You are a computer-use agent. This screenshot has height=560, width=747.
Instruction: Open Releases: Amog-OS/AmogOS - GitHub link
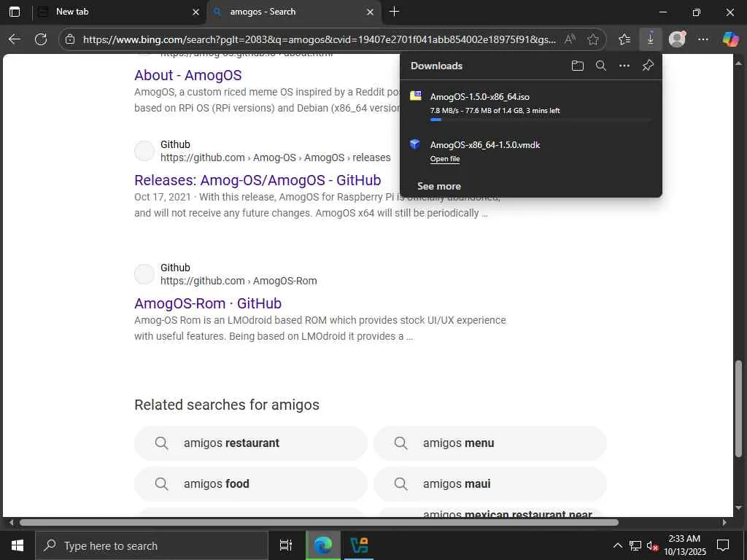pos(258,180)
